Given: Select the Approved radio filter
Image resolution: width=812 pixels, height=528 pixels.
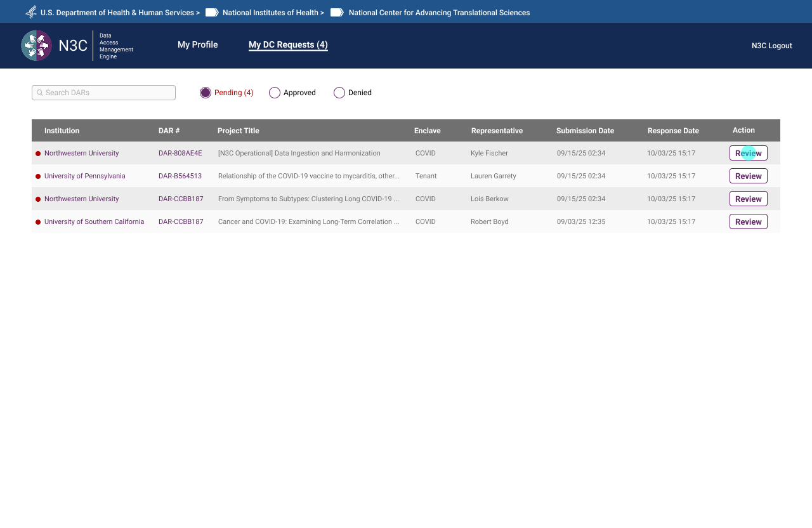Looking at the screenshot, I should pos(275,93).
